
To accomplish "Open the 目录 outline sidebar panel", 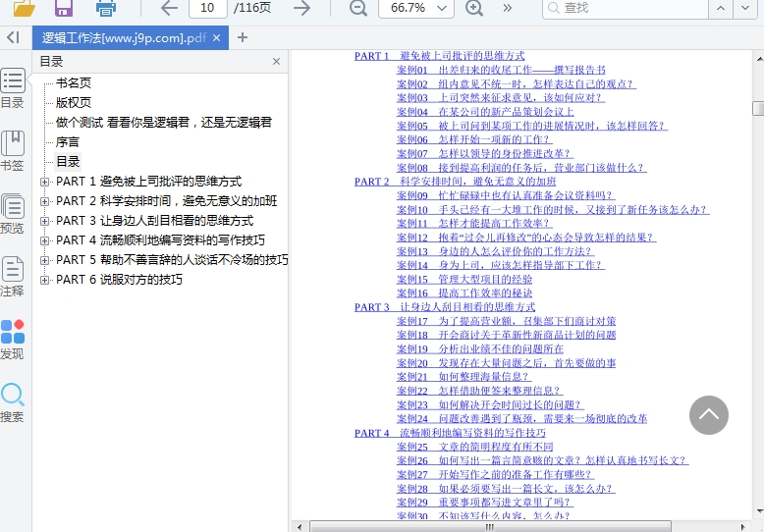I will (13, 88).
